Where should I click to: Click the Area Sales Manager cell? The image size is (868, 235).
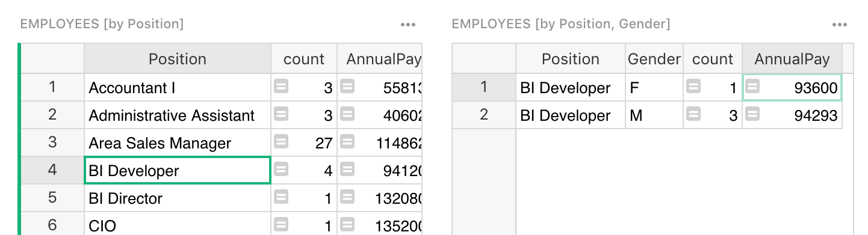(x=178, y=143)
